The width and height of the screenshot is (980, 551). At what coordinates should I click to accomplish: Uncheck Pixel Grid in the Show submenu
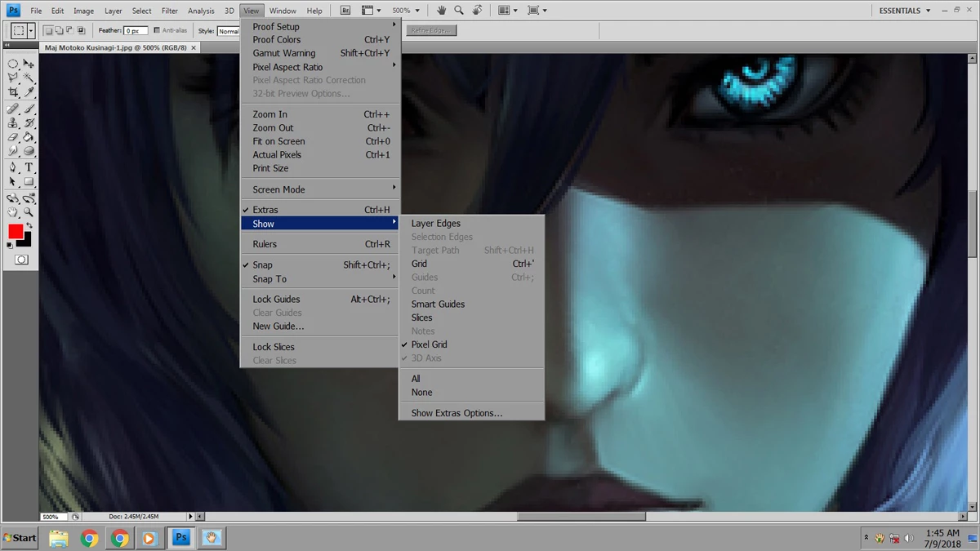point(471,344)
